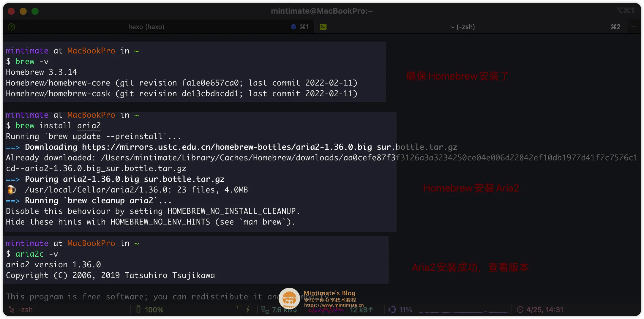644x319 pixels.
Task: Click the clock icon in status bar
Action: pyautogui.click(x=520, y=309)
